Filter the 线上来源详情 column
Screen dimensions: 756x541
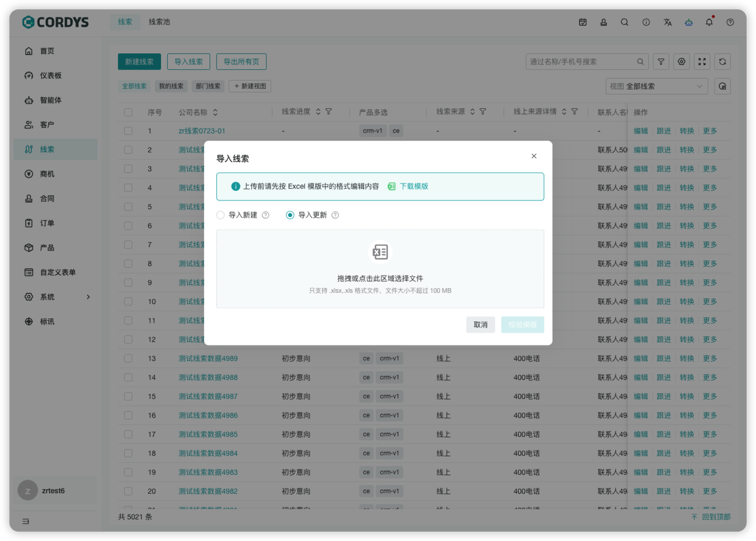coord(575,111)
